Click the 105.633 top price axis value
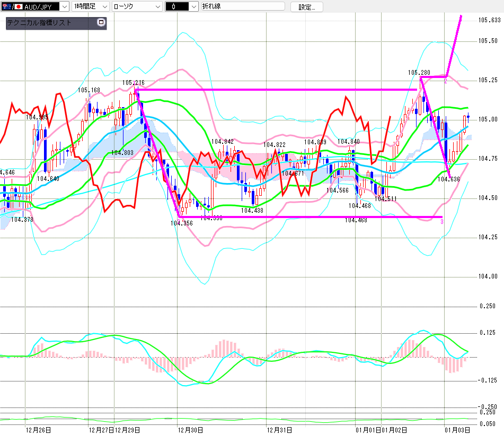The image size is (504, 434). tap(489, 20)
